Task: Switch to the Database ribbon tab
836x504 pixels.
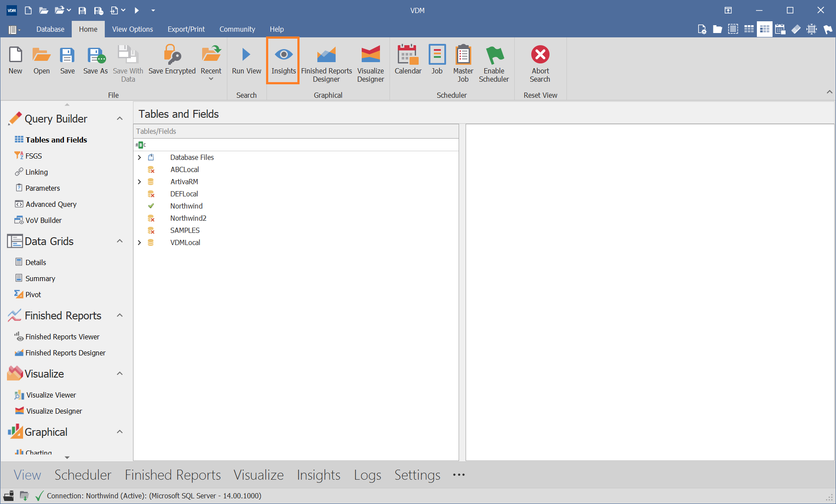Action: click(50, 29)
